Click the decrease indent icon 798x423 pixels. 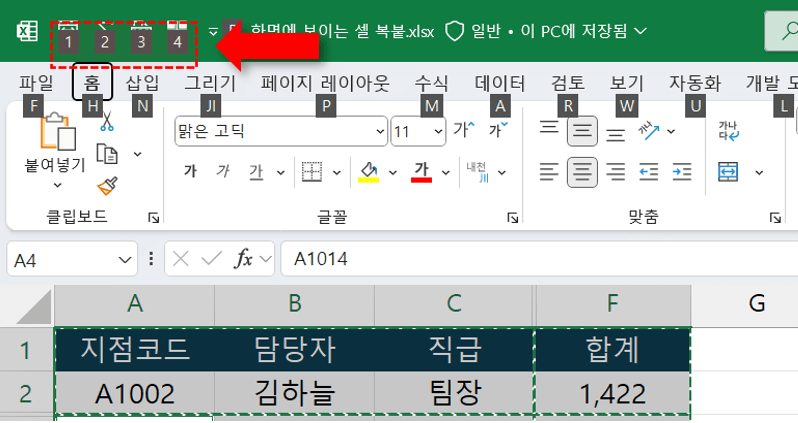click(x=648, y=172)
